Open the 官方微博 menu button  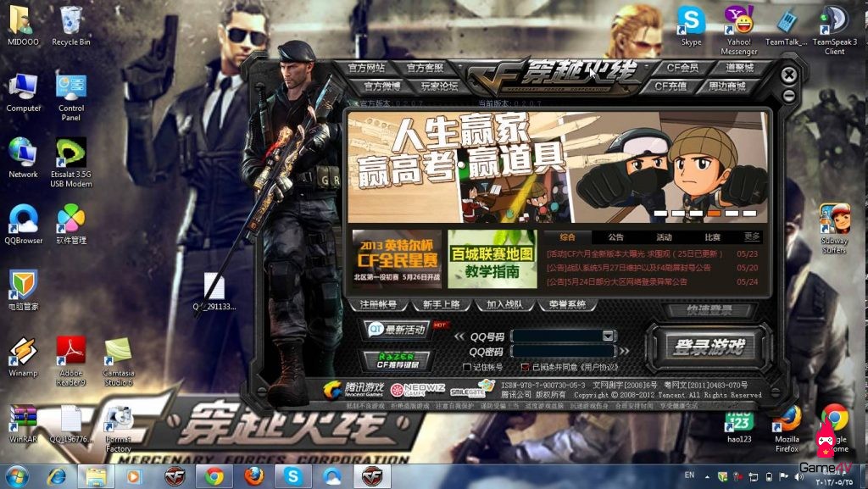[382, 86]
